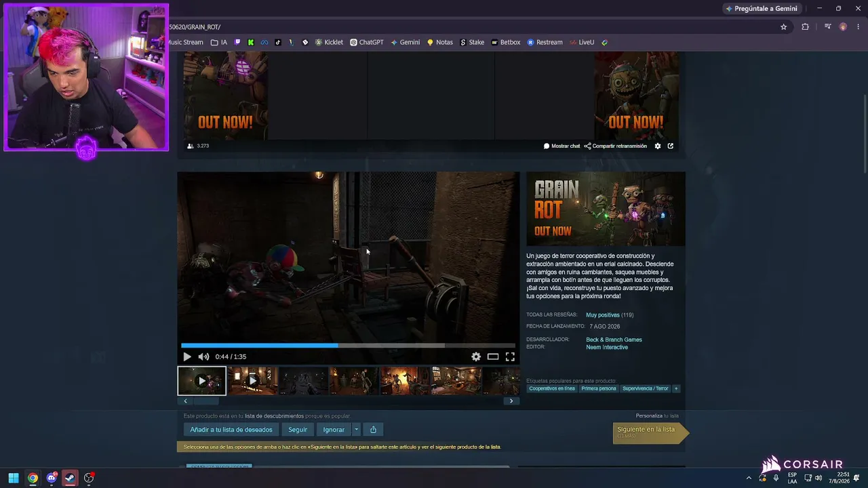The height and width of the screenshot is (488, 868).
Task: Open the Primera persona tag
Action: point(599,388)
